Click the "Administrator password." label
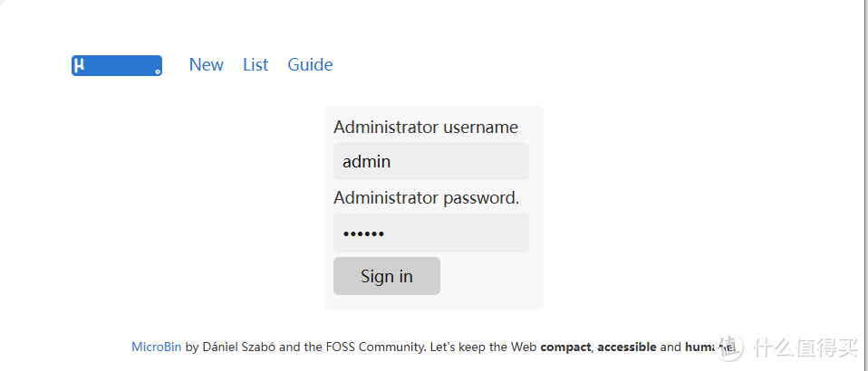This screenshot has width=868, height=371. [426, 198]
